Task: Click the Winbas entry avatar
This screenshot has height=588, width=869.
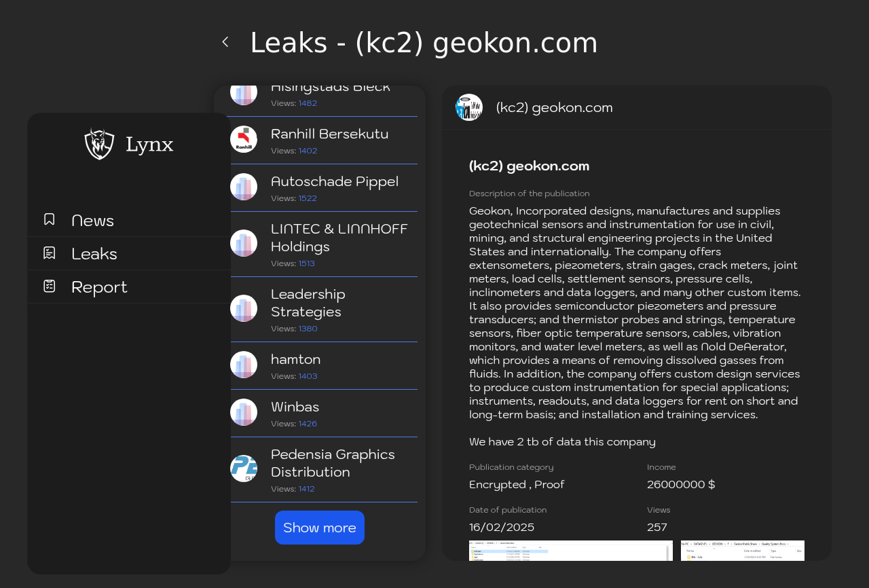Action: (244, 412)
